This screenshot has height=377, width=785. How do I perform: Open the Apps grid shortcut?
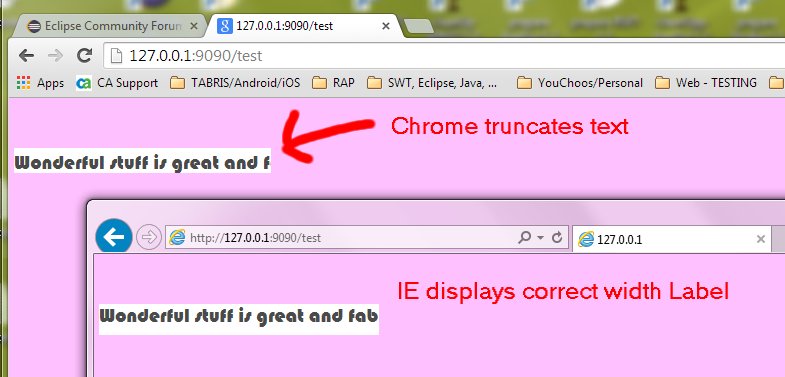click(40, 83)
